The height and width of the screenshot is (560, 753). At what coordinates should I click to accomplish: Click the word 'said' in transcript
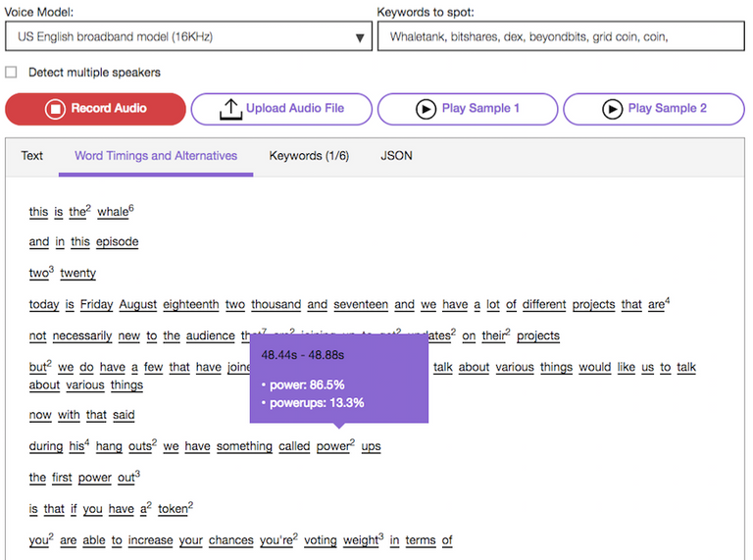pos(124,415)
